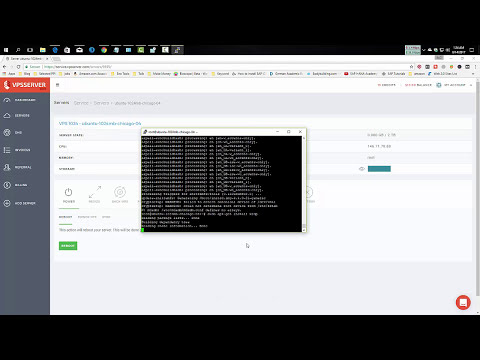Open the Seo Tools bookmarks folder
480x360 pixels.
pos(120,74)
